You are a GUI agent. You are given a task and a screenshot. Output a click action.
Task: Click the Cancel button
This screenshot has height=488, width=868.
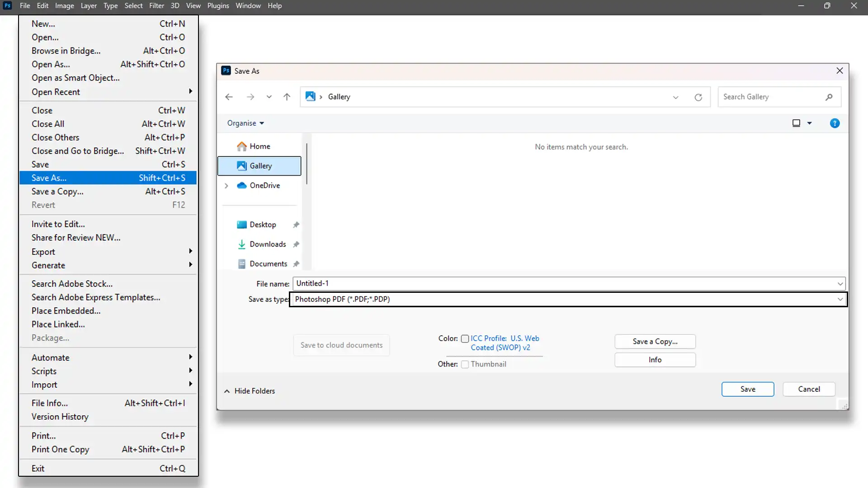click(809, 389)
